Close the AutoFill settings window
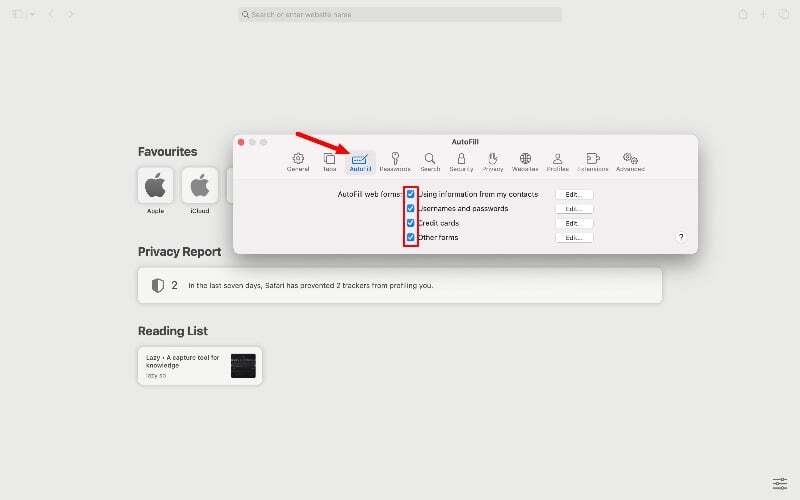This screenshot has width=800, height=500. 241,142
